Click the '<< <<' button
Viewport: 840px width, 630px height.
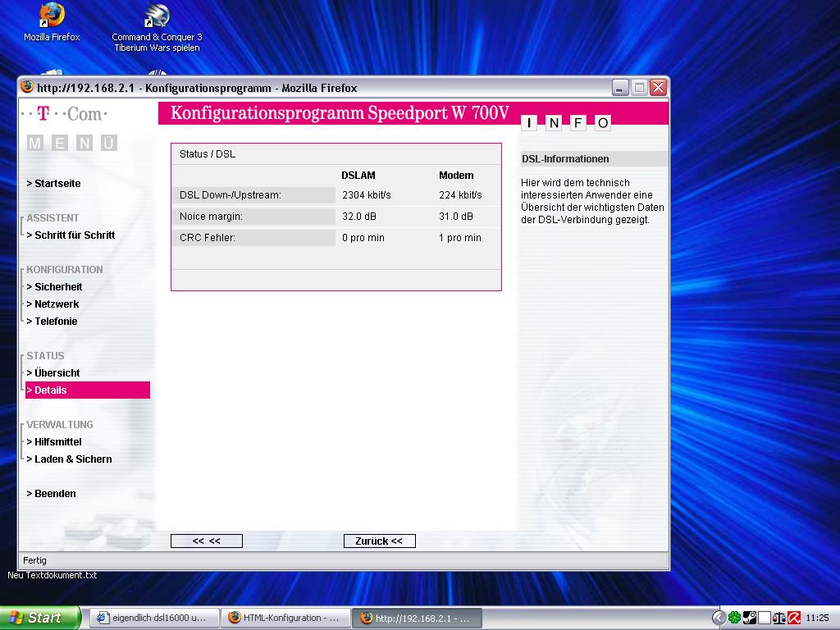[206, 541]
